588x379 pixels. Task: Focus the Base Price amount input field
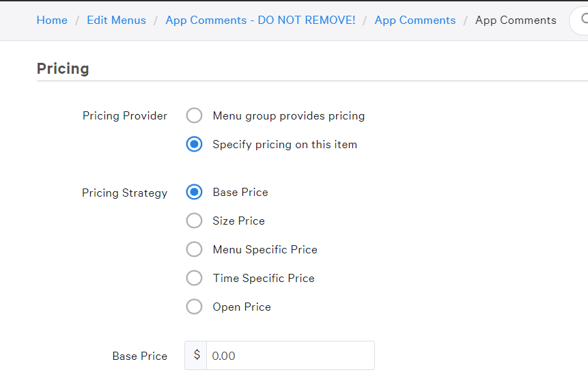[290, 355]
